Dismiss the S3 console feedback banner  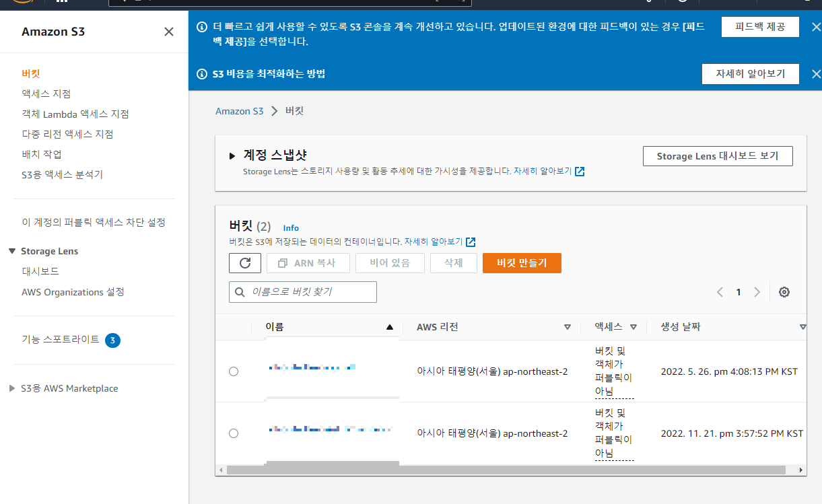point(816,28)
